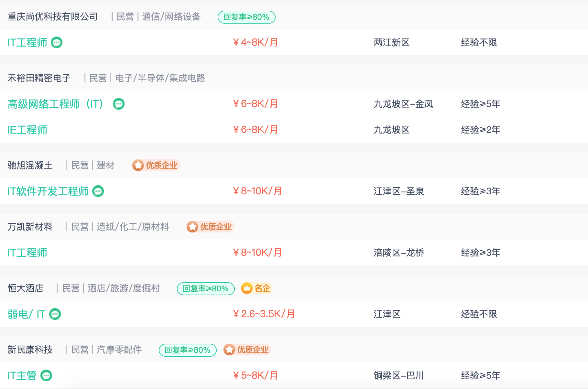Open chat bubble next to IT主管
Viewport: 588px width, 389px height.
click(46, 375)
